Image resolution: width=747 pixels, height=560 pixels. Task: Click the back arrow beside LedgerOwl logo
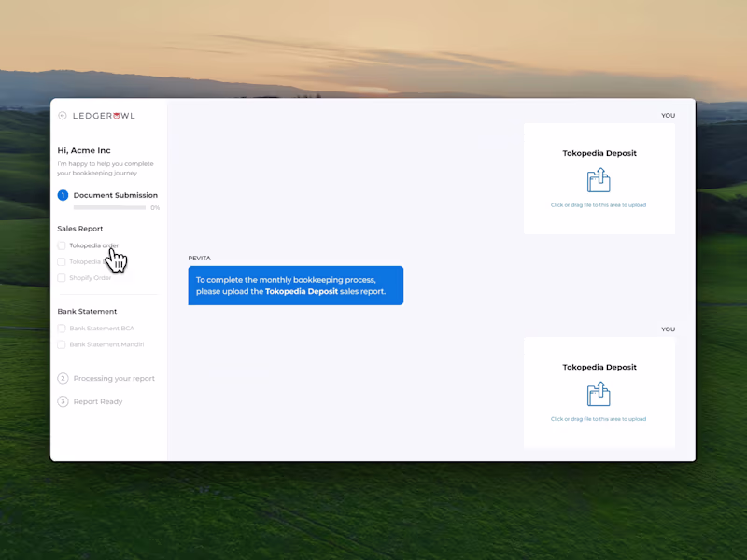click(63, 116)
